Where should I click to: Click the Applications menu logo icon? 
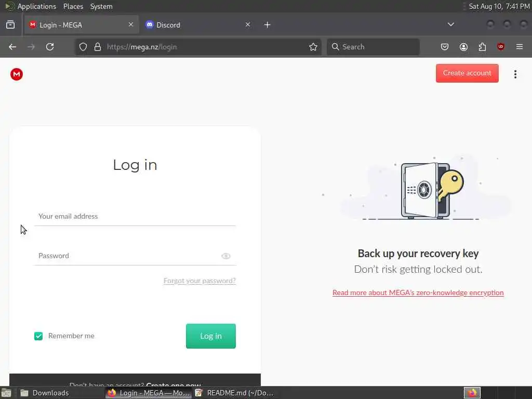click(x=9, y=6)
